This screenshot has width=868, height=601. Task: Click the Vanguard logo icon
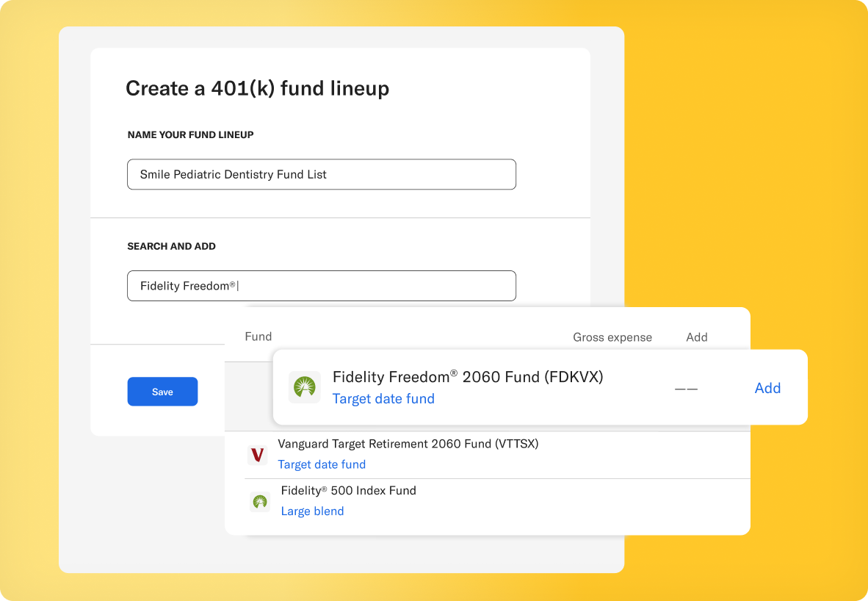click(258, 455)
